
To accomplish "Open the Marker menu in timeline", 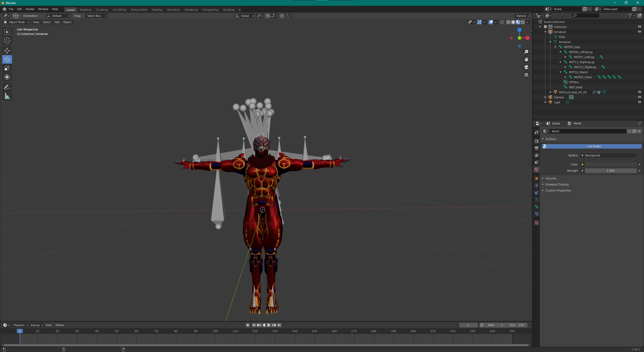I will [60, 325].
